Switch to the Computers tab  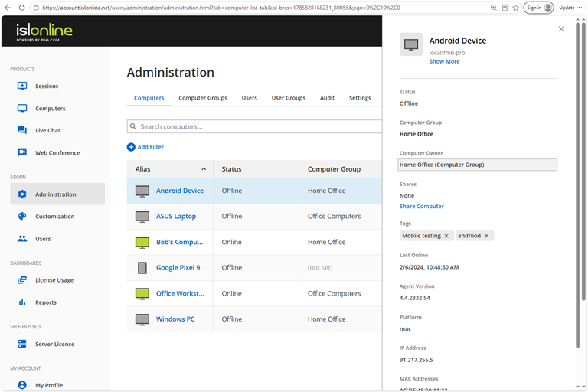point(149,98)
